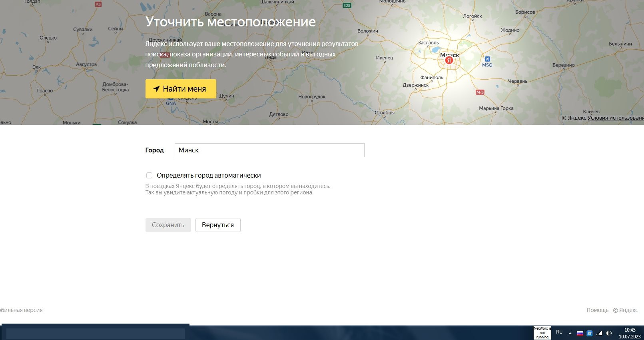Click the RU language indicator in the taskbar
644x340 pixels.
click(x=559, y=332)
